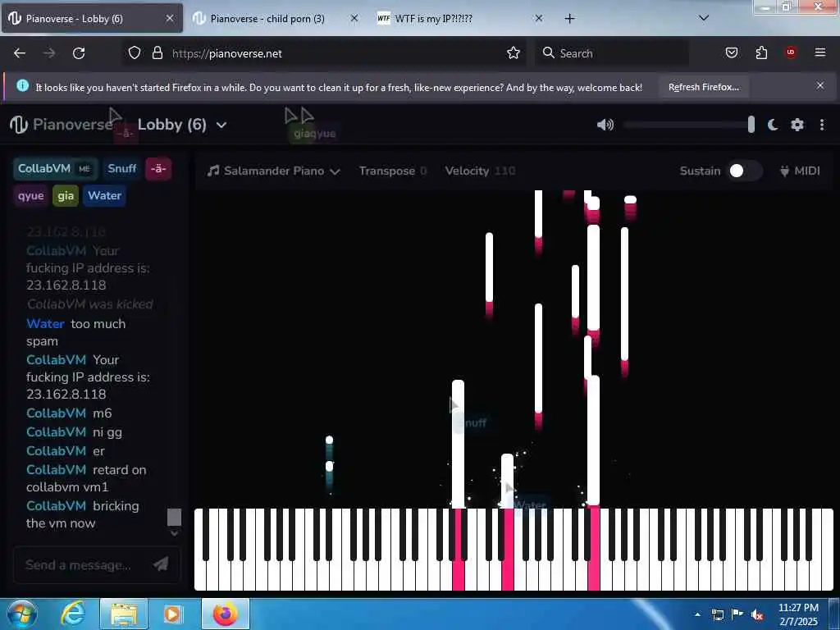Switch to Pianoverse - Lobby (6) tab
The image size is (840, 630).
pyautogui.click(x=91, y=19)
